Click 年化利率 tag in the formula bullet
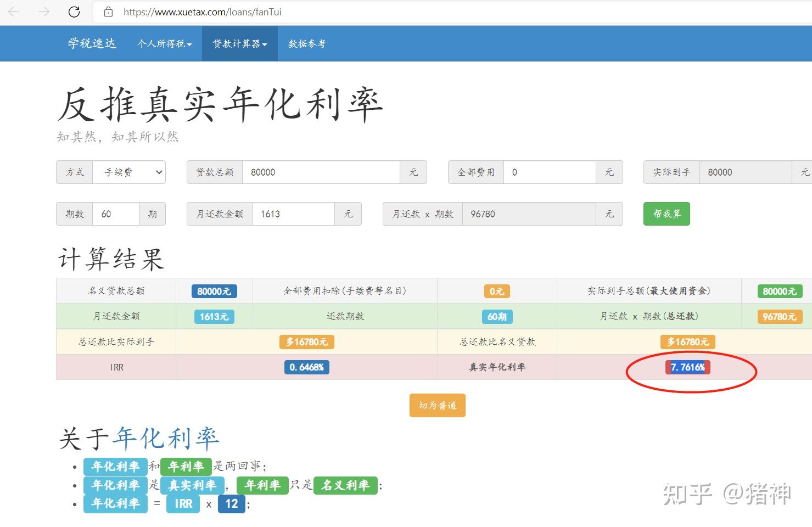The image size is (812, 527). coord(115,504)
